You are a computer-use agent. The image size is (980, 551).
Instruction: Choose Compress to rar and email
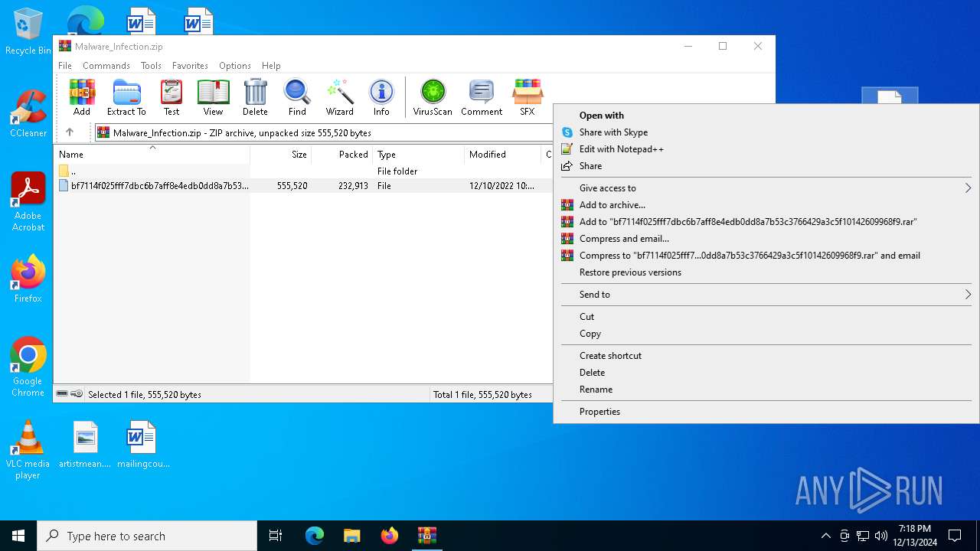click(766, 256)
